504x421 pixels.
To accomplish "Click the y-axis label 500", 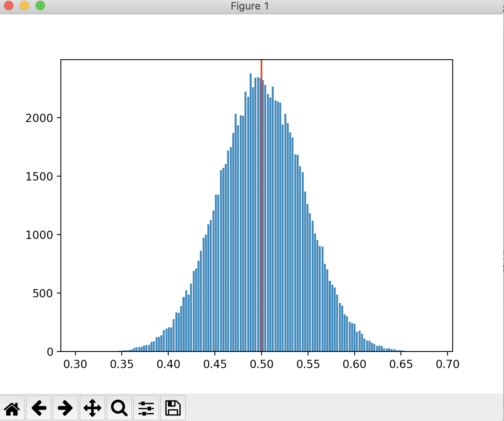I will click(43, 293).
